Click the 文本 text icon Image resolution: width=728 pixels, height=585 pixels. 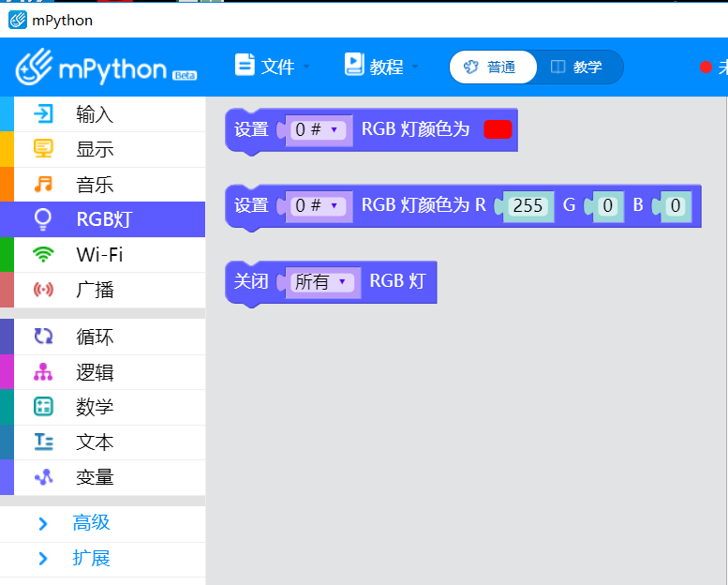43,442
